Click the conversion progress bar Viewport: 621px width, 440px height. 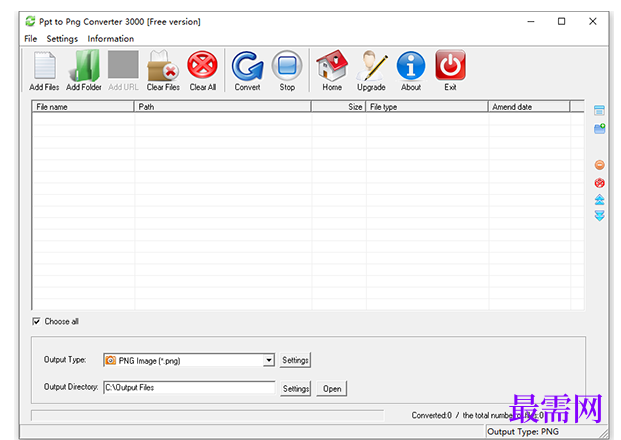pos(208,415)
